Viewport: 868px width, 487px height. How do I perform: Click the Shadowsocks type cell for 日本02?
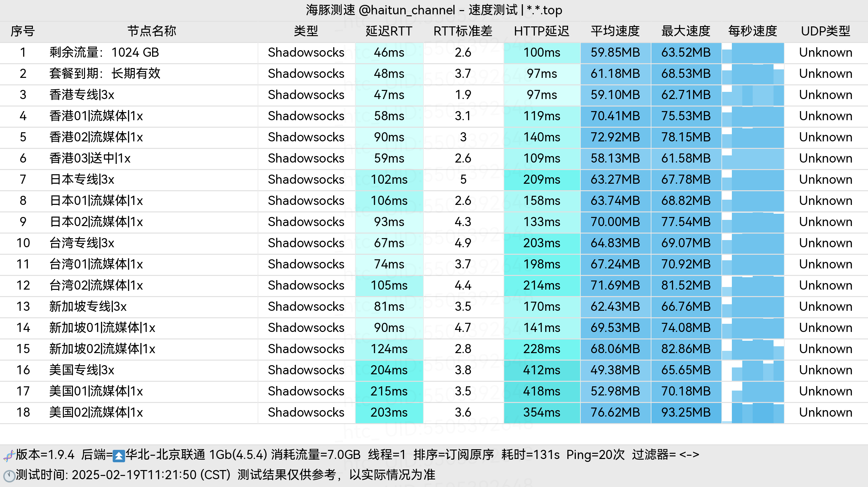[306, 222]
